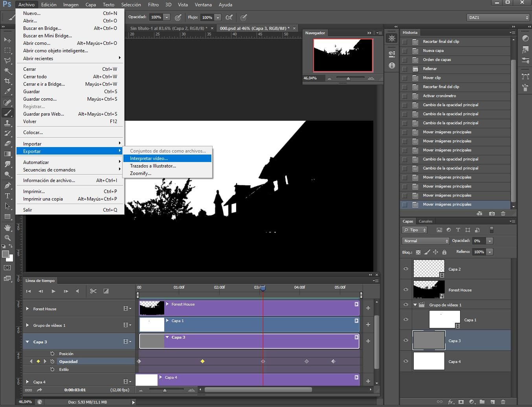This screenshot has width=532, height=407.
Task: Open the Normal blend mode dropdown
Action: pos(425,241)
